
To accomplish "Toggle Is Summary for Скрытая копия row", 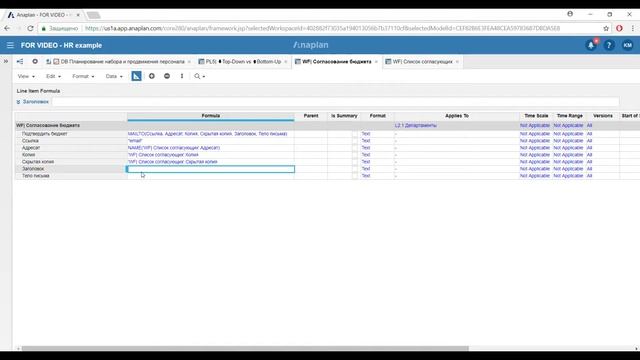I will tap(355, 162).
